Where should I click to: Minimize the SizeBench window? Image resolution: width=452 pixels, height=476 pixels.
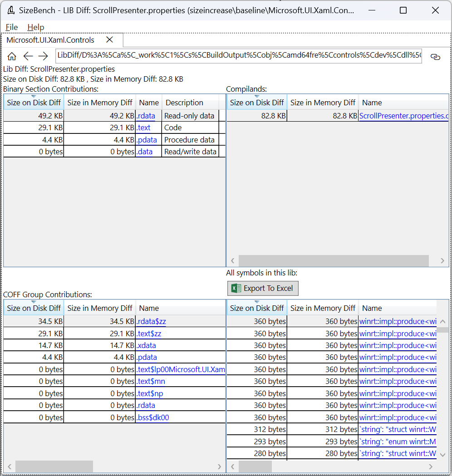[372, 10]
